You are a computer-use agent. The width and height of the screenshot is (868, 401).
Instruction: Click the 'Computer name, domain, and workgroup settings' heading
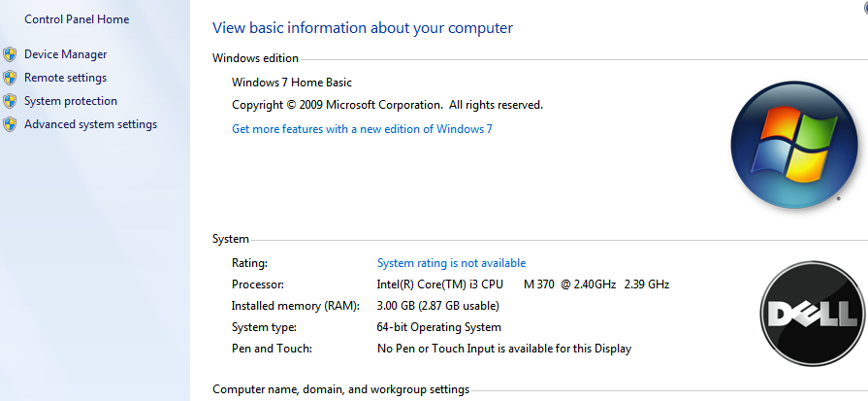[x=341, y=389]
